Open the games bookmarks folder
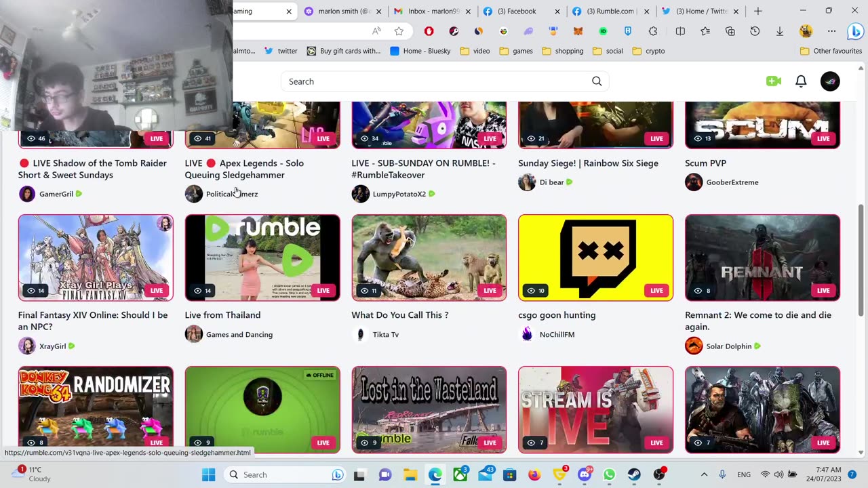This screenshot has width=868, height=488. [x=515, y=51]
